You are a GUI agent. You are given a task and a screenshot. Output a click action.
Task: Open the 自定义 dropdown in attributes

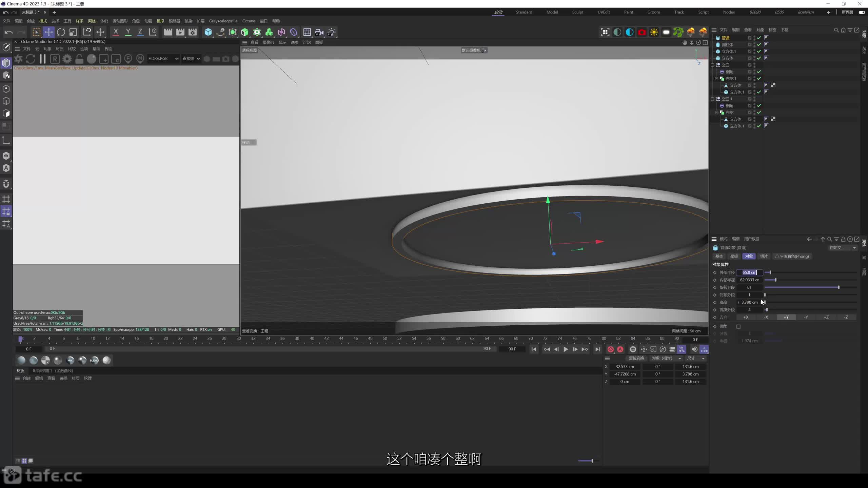tap(843, 248)
